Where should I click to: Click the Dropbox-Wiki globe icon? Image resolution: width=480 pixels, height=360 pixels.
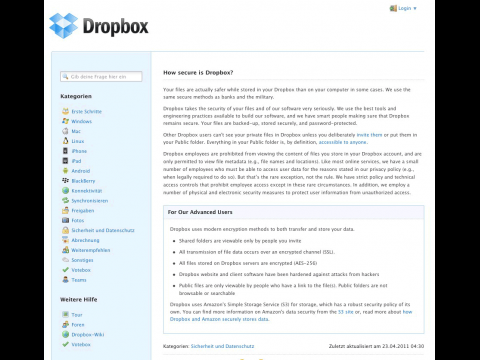[x=66, y=335]
